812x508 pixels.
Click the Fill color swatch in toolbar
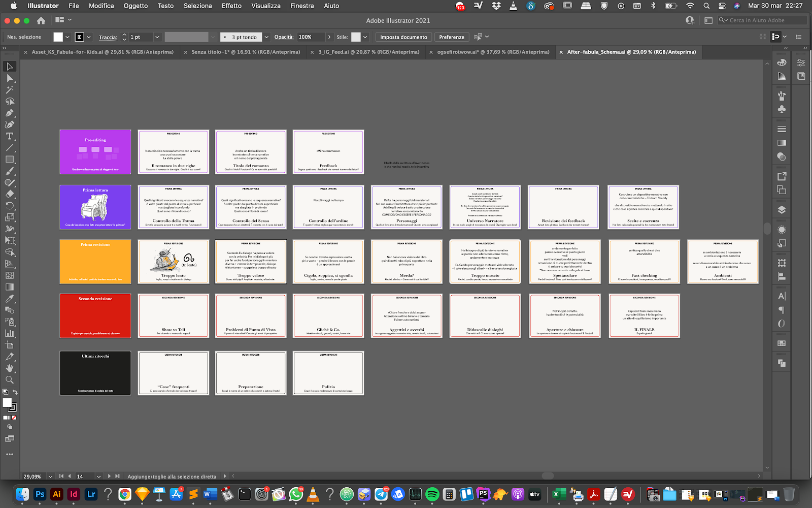[7, 403]
